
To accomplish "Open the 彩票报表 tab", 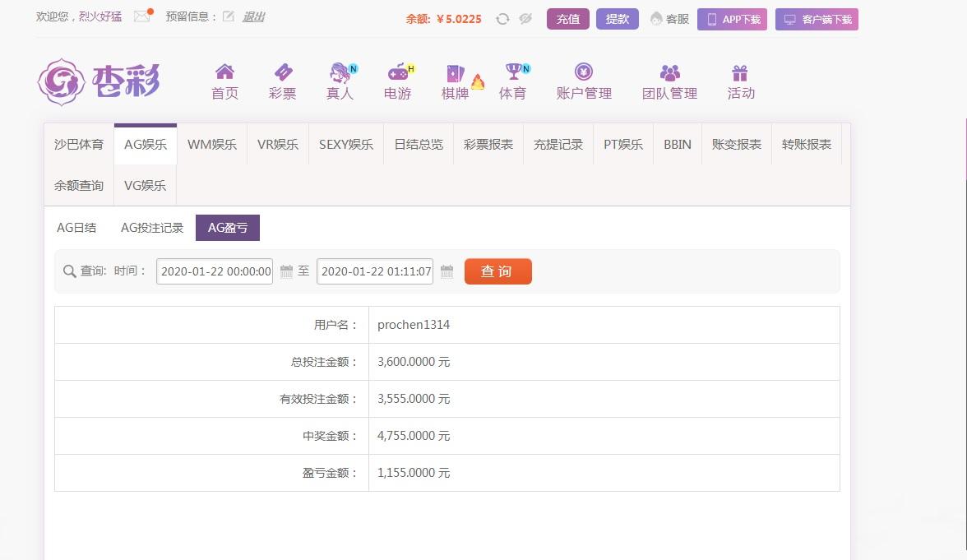I will [x=488, y=145].
